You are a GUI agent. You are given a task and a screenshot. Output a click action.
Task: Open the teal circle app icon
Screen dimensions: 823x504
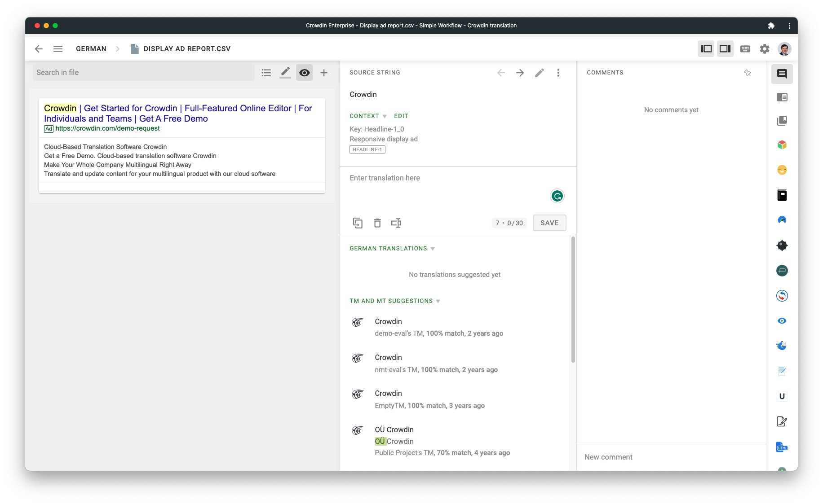(782, 271)
